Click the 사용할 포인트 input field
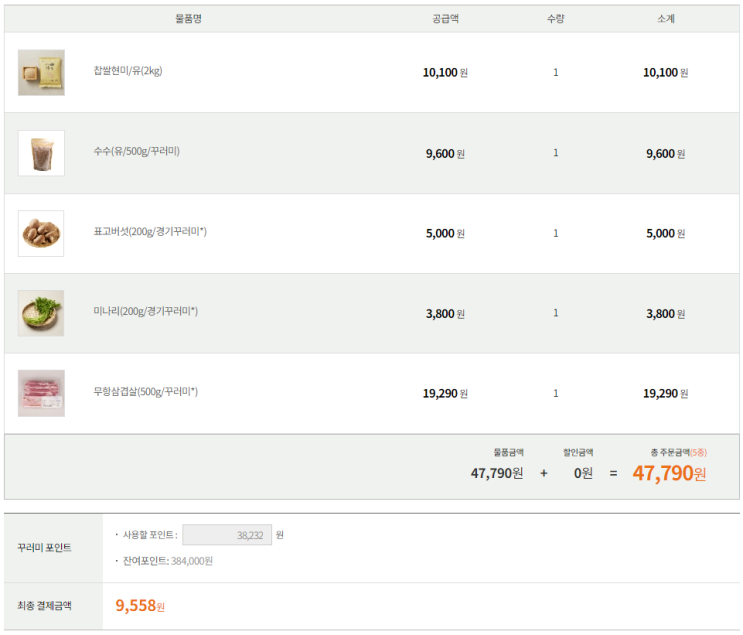This screenshot has width=743, height=635. click(x=227, y=535)
